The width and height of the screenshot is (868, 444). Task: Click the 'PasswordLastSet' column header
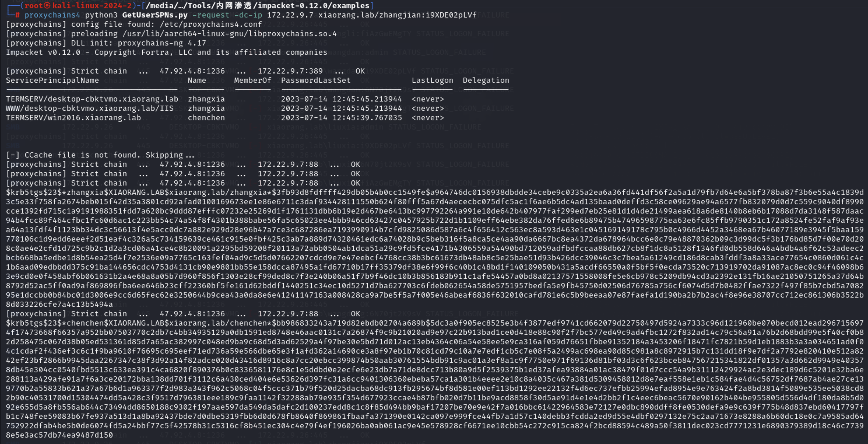[316, 80]
